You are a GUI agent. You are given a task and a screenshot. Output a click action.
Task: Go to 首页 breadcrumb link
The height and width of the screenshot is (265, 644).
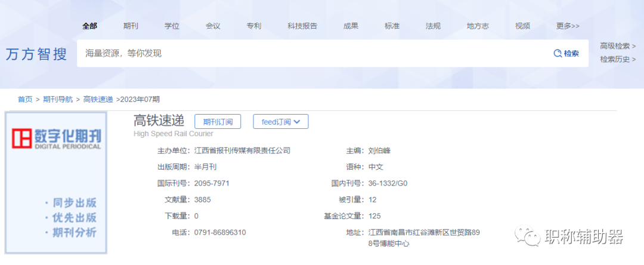(25, 99)
